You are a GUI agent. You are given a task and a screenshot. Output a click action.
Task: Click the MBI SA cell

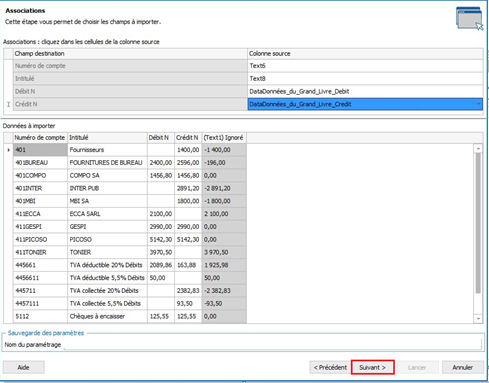point(107,201)
